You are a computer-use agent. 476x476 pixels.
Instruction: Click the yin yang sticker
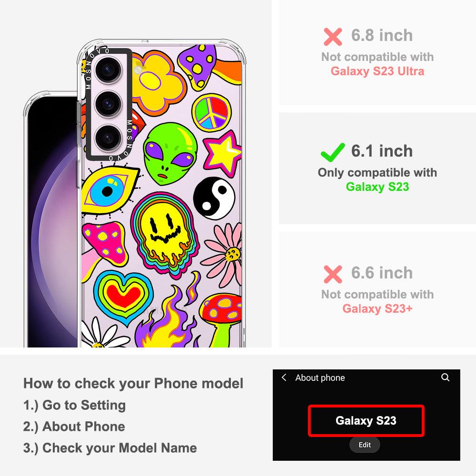pos(214,198)
